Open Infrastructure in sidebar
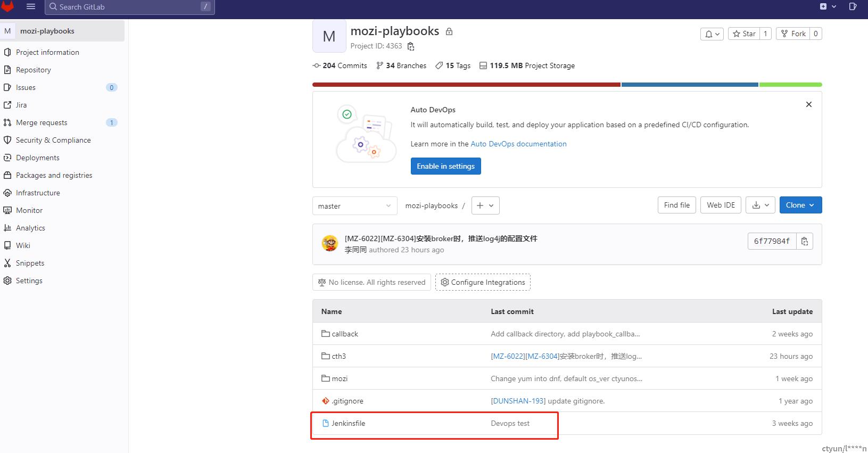Screen dimensions: 868x453 tap(38, 193)
